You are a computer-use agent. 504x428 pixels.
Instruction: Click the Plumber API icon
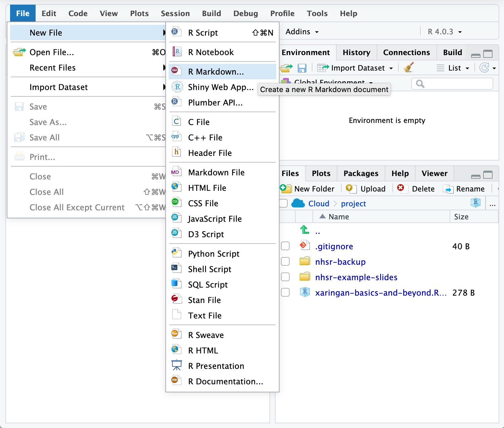176,101
